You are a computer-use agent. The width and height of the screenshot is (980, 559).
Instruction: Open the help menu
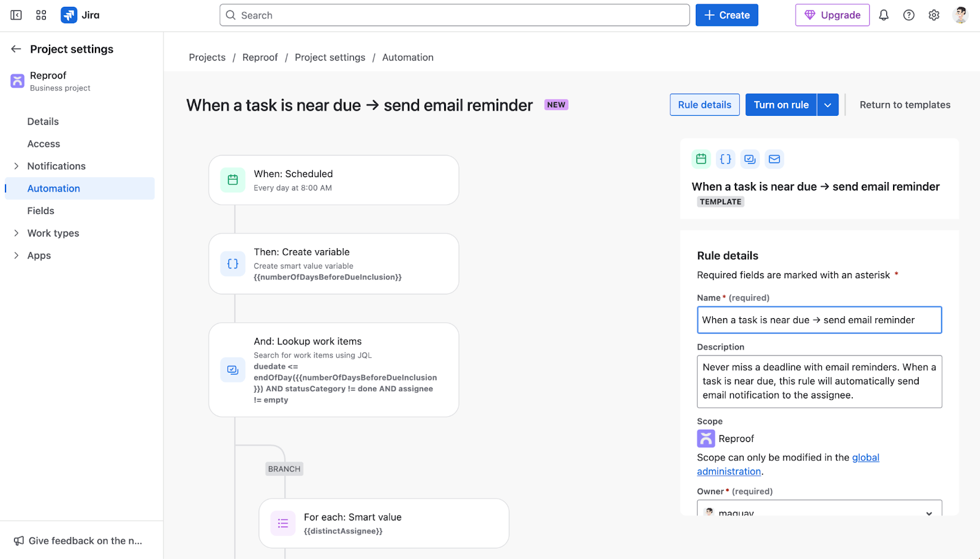pyautogui.click(x=909, y=15)
